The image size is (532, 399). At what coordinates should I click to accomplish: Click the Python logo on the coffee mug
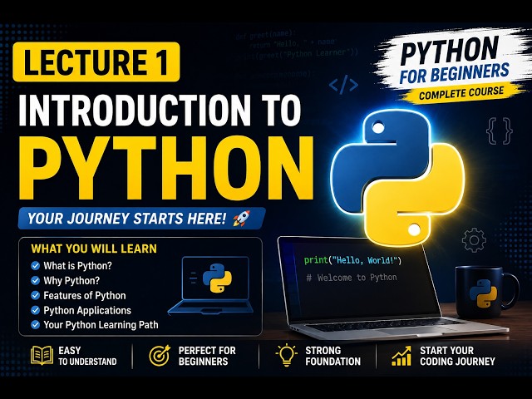(483, 293)
